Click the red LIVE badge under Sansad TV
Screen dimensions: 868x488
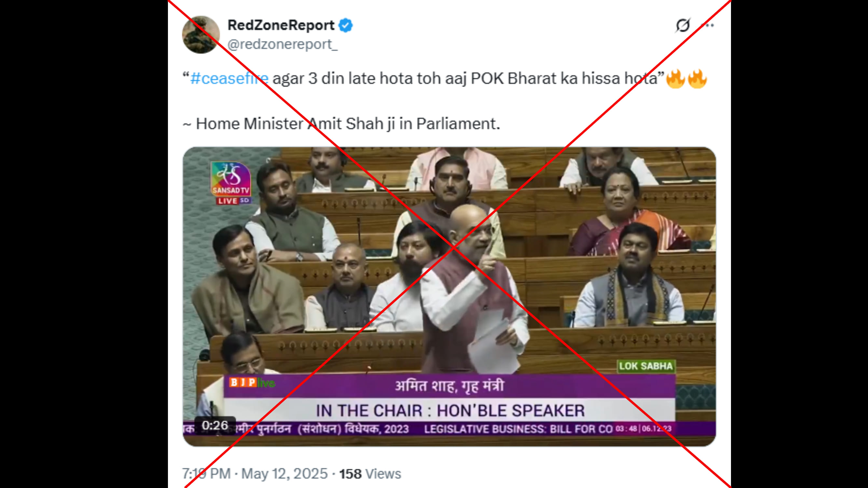(227, 201)
